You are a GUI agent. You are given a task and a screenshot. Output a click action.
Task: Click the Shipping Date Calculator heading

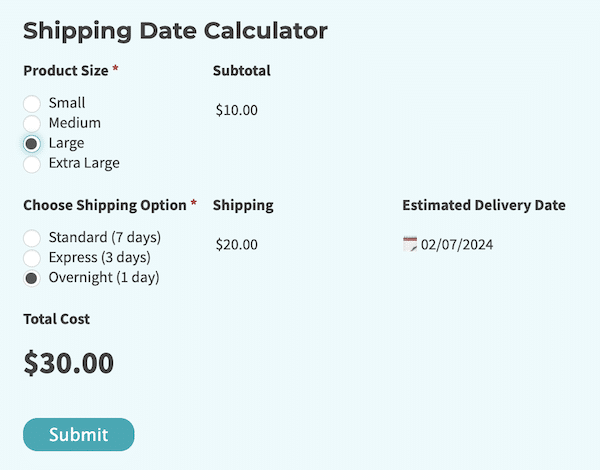pyautogui.click(x=175, y=31)
